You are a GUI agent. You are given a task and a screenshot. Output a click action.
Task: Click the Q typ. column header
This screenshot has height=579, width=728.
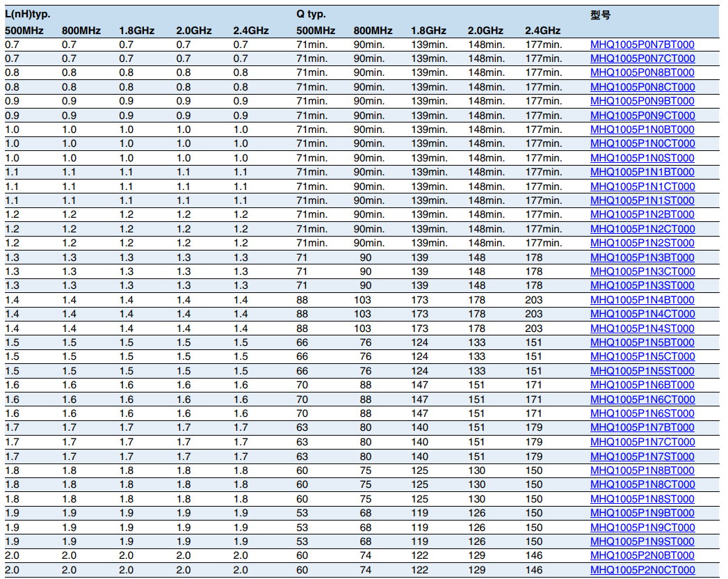(311, 14)
